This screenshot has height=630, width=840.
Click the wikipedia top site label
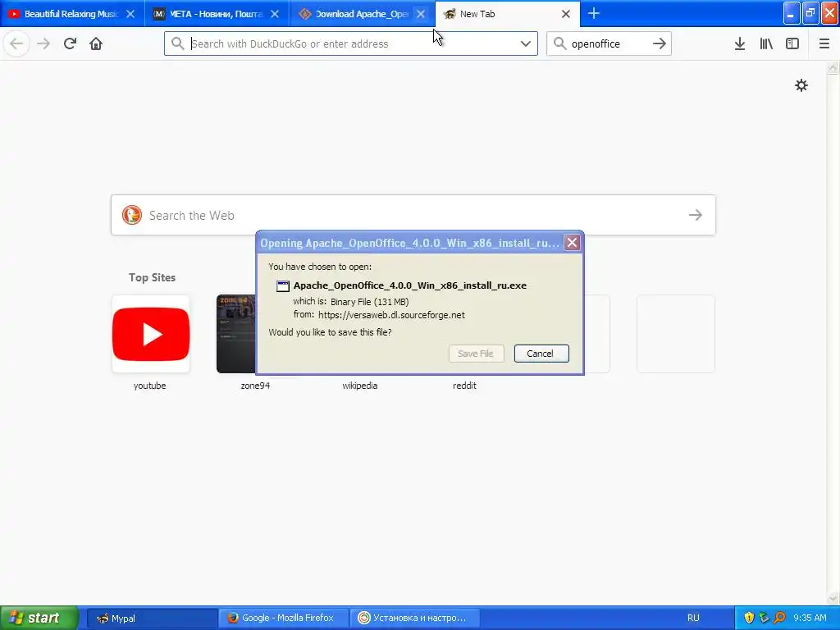pyautogui.click(x=359, y=386)
